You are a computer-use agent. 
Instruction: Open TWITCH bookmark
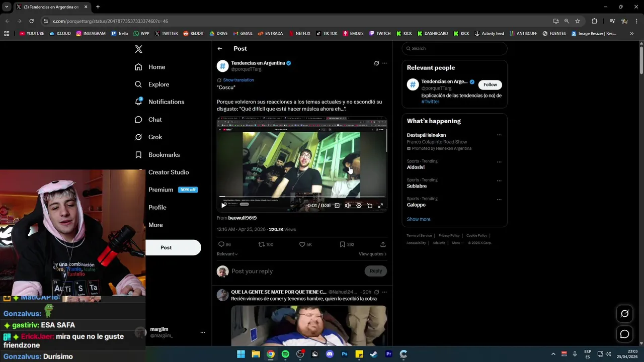tap(380, 34)
